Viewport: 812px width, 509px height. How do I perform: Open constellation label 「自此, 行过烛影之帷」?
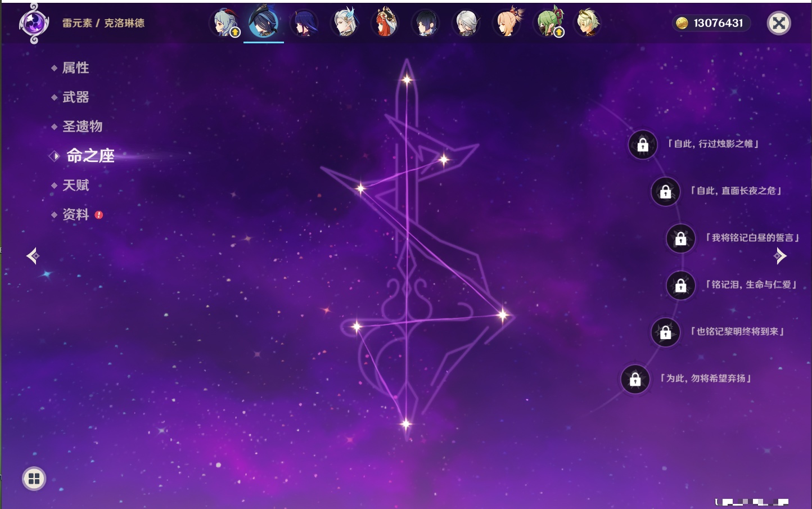tap(713, 144)
